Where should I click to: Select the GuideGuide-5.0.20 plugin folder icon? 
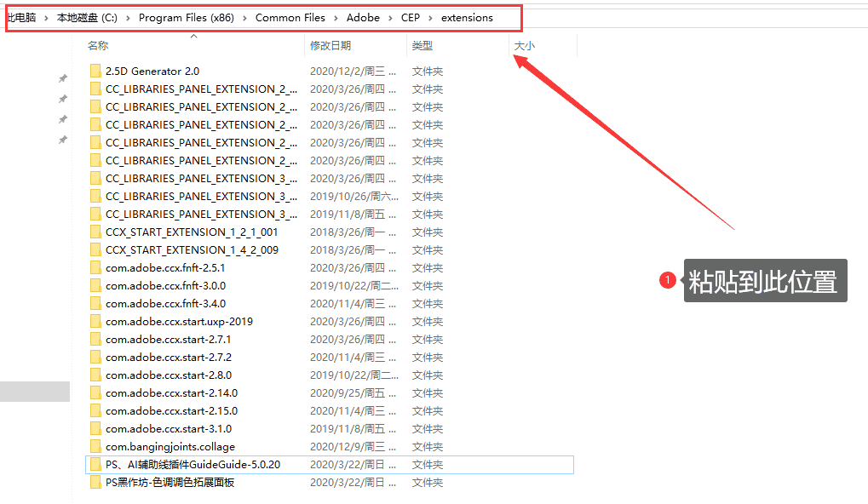pos(95,464)
